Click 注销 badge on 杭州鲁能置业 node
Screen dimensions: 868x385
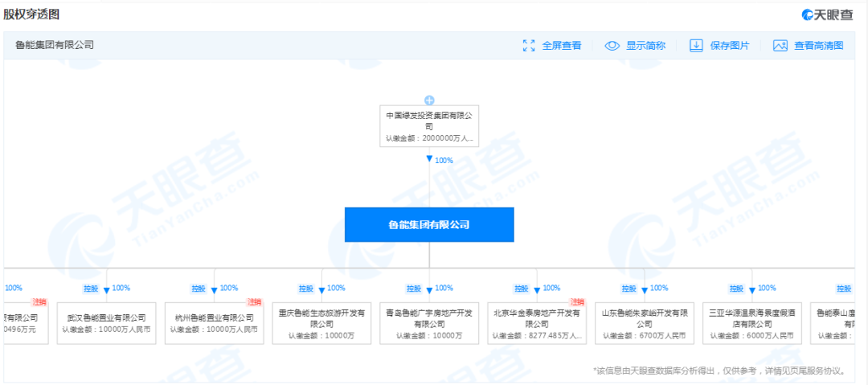(x=256, y=302)
